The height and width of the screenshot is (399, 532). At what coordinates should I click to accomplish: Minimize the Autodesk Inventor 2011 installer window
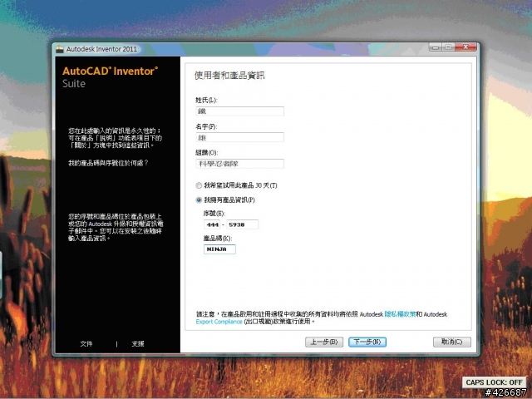pyautogui.click(x=436, y=47)
